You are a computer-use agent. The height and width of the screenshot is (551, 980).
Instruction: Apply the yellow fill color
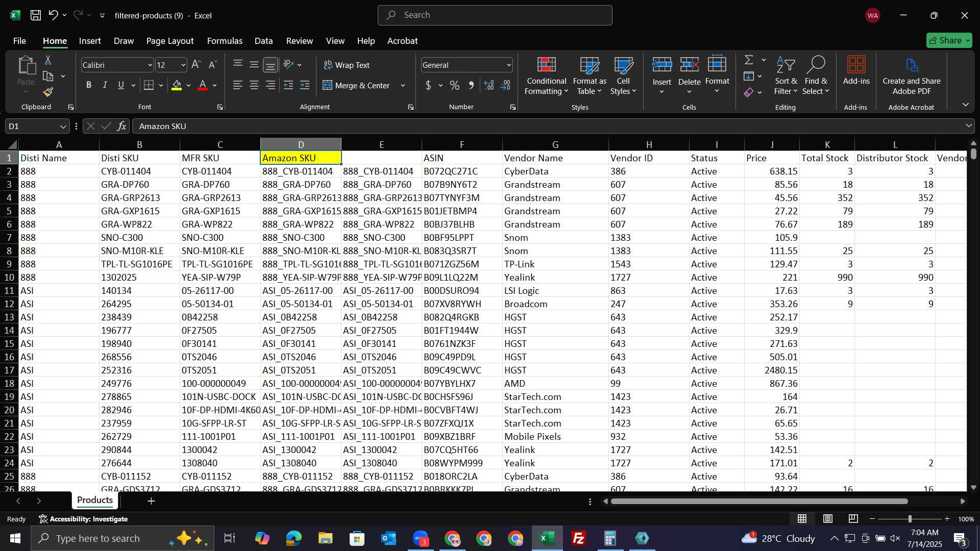[177, 85]
